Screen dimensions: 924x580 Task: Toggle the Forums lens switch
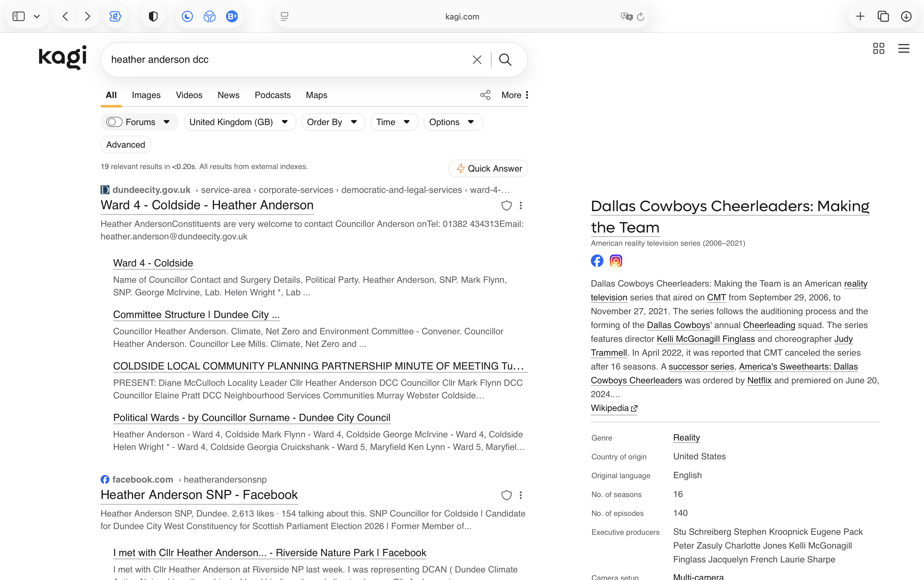point(114,122)
